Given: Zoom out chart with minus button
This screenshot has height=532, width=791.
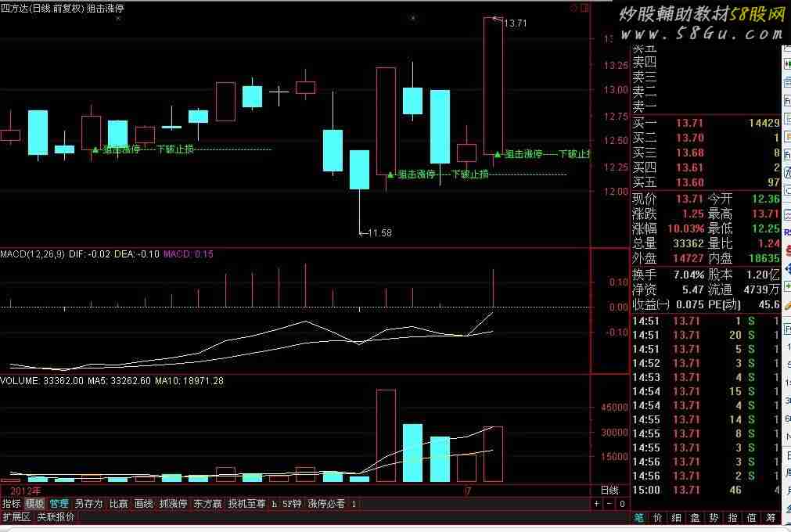Looking at the screenshot, I should (x=609, y=503).
